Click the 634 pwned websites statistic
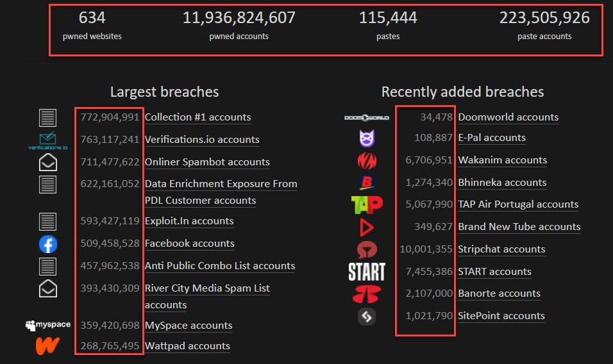Screen dimensions: 613x364 click(92, 24)
